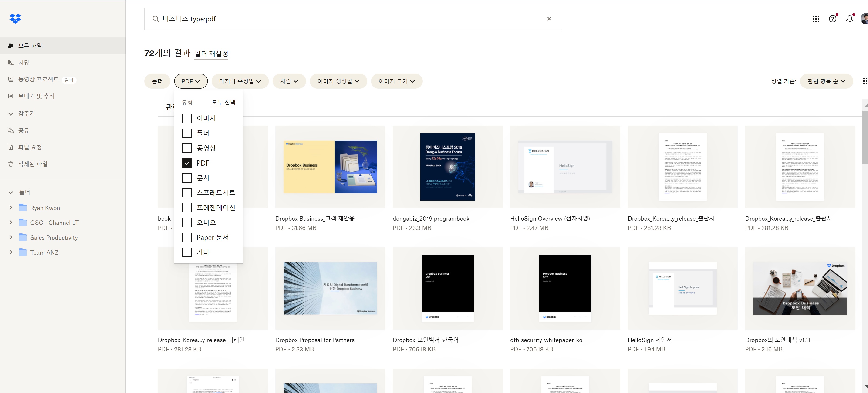Expand the Sales Productivity folder
The height and width of the screenshot is (393, 868).
tap(11, 237)
